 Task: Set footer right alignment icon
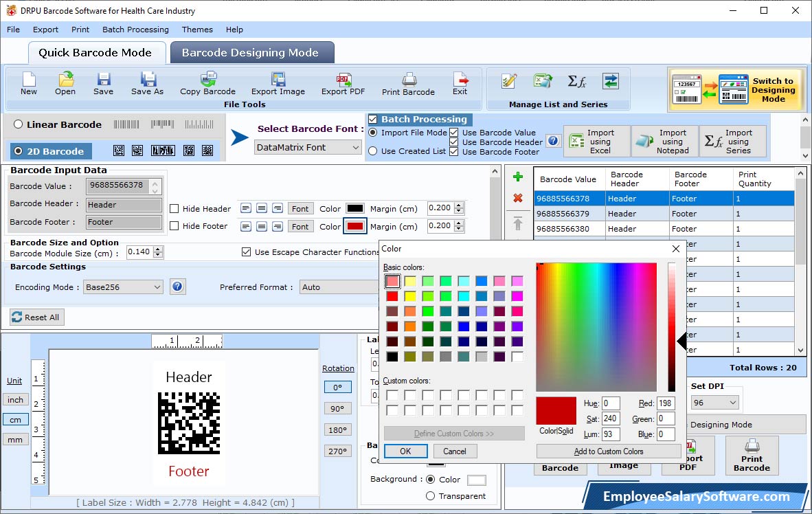278,227
